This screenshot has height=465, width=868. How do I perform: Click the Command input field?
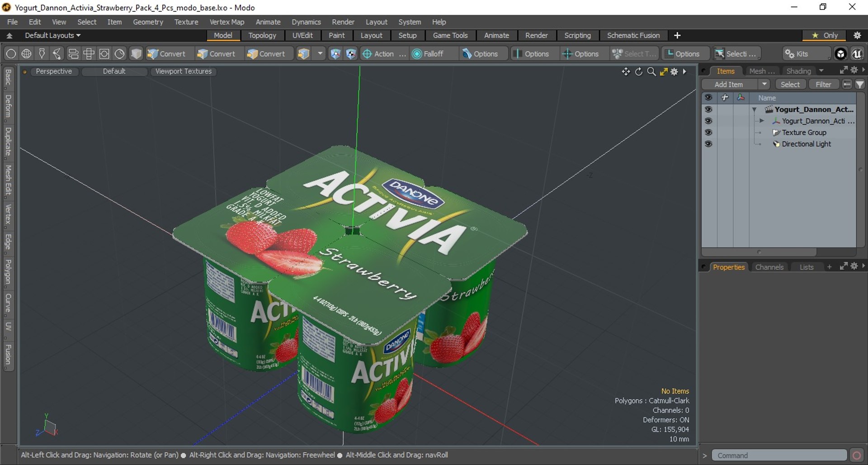click(x=779, y=456)
